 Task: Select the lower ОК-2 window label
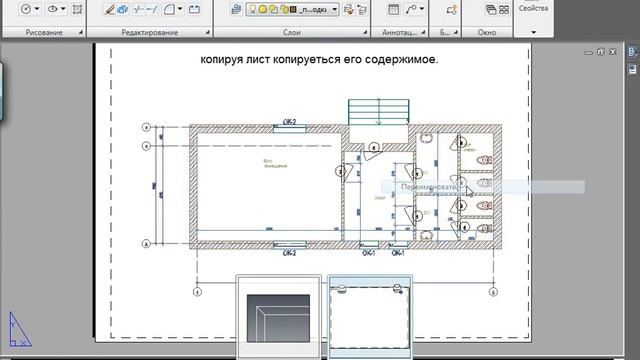(289, 253)
